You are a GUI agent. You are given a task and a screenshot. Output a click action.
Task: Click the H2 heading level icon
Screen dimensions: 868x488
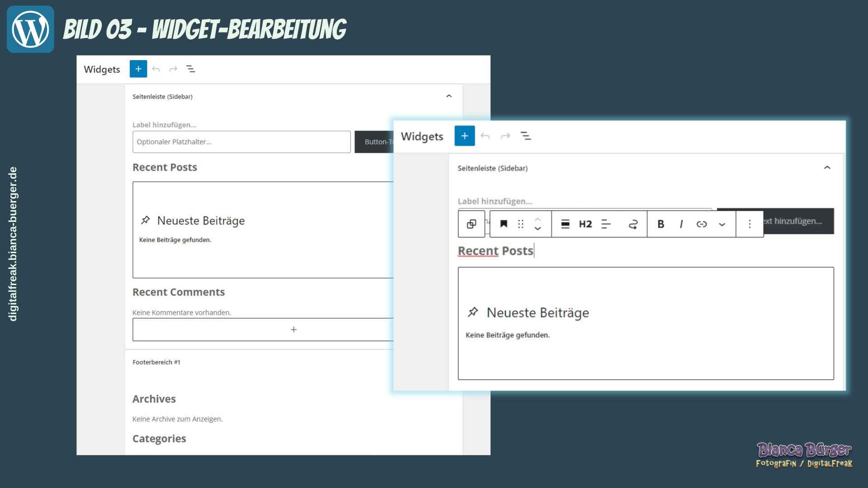click(x=585, y=224)
